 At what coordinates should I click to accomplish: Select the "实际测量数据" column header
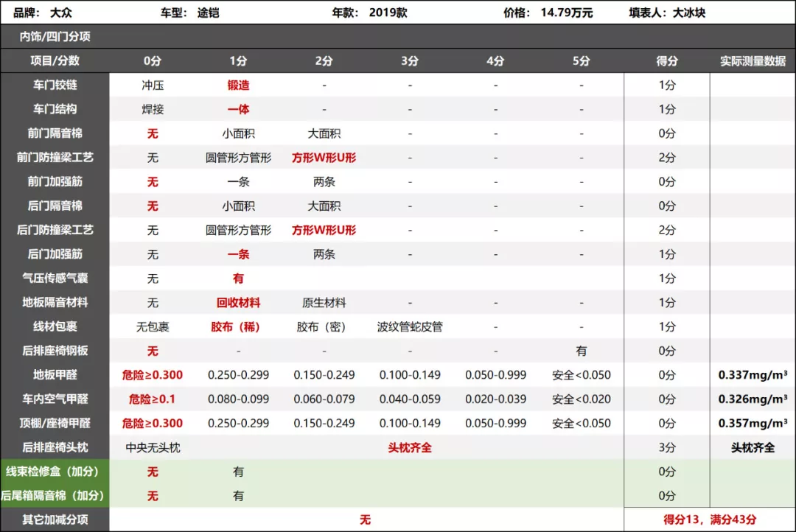coord(753,61)
